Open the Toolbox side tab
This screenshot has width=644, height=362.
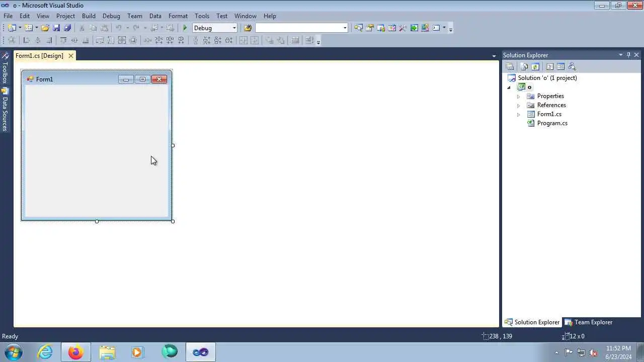(x=5, y=68)
